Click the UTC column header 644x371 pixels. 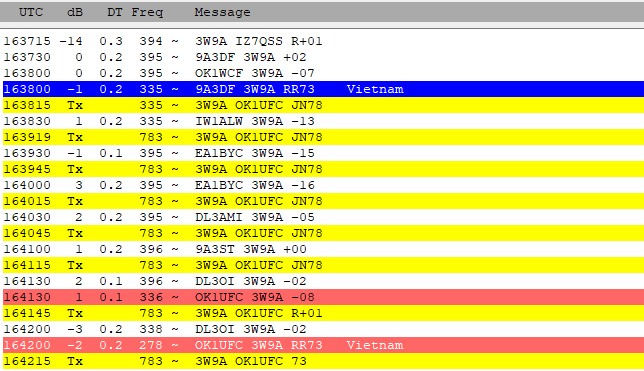31,12
